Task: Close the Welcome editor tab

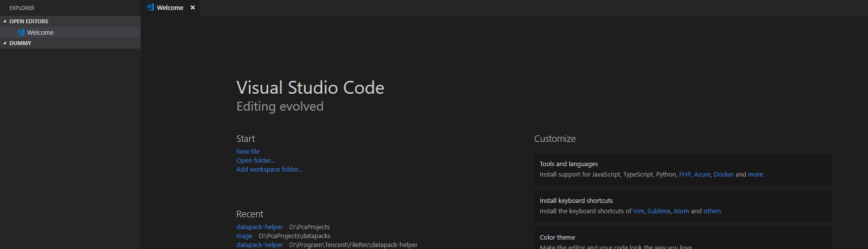Action: point(193,7)
